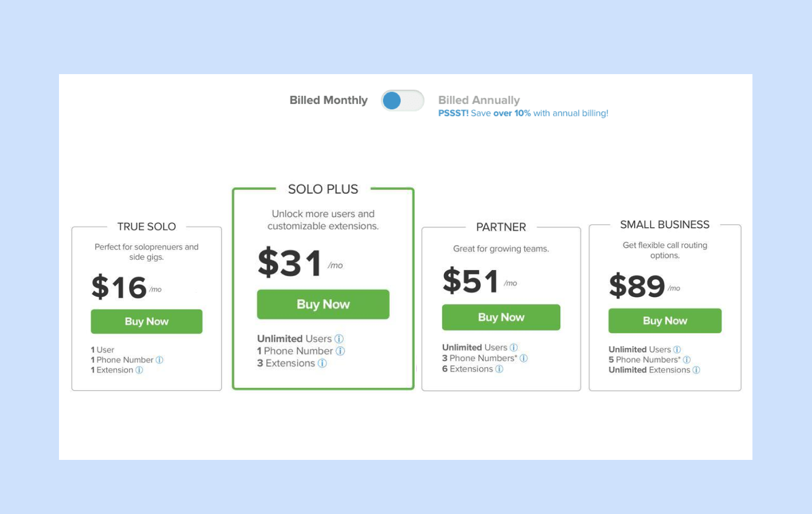Select the Billed Monthly label
The height and width of the screenshot is (514, 812).
tap(328, 100)
